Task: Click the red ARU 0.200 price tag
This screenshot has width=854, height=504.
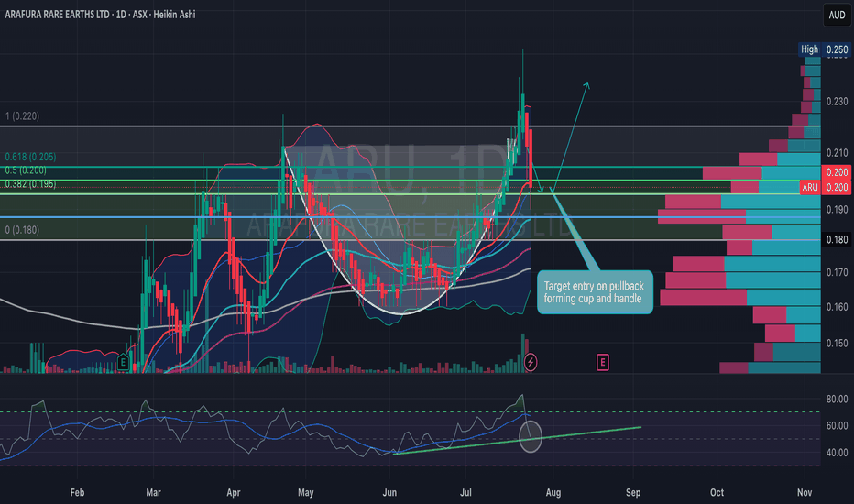Action: (824, 188)
